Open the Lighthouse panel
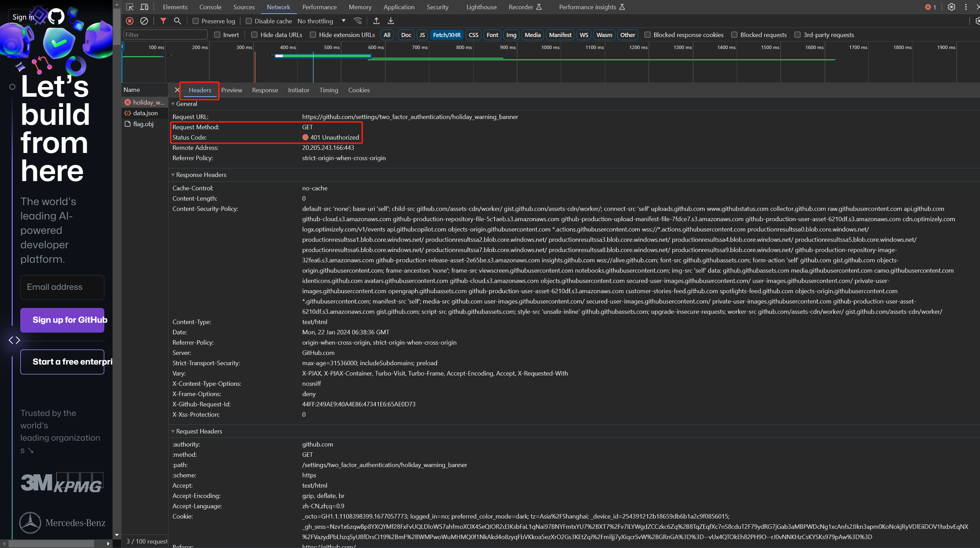The image size is (980, 548). click(481, 7)
